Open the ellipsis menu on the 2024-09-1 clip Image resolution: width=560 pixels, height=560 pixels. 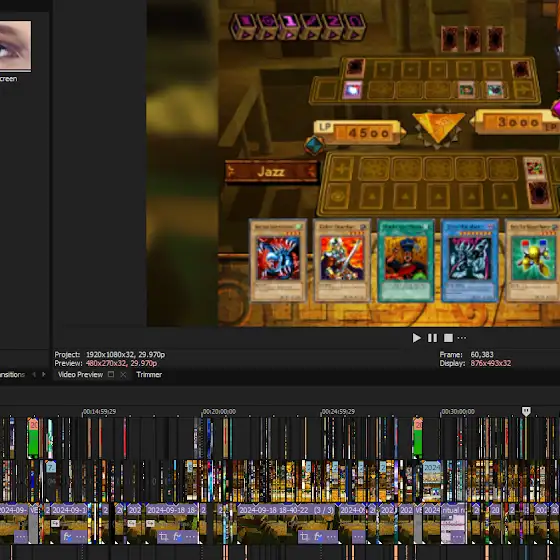(x=80, y=536)
